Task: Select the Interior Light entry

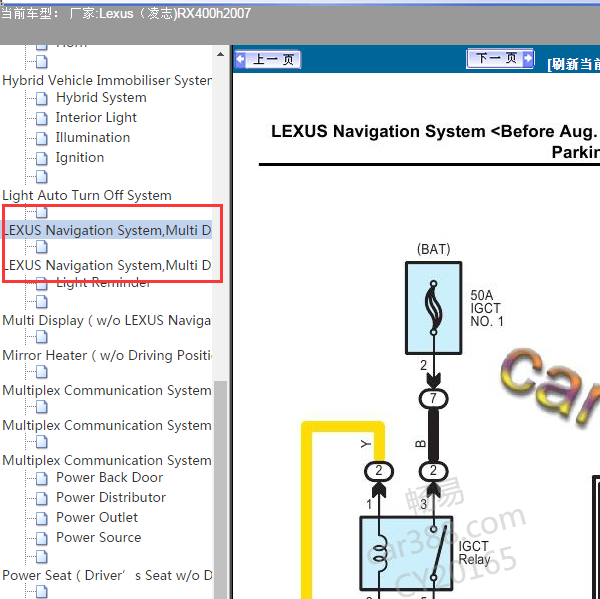Action: [96, 118]
